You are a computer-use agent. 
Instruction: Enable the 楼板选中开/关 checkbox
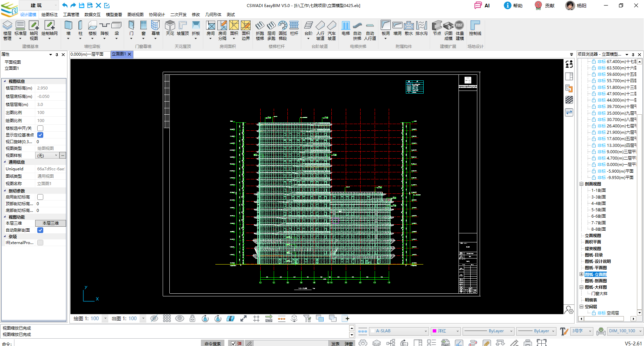click(x=40, y=128)
